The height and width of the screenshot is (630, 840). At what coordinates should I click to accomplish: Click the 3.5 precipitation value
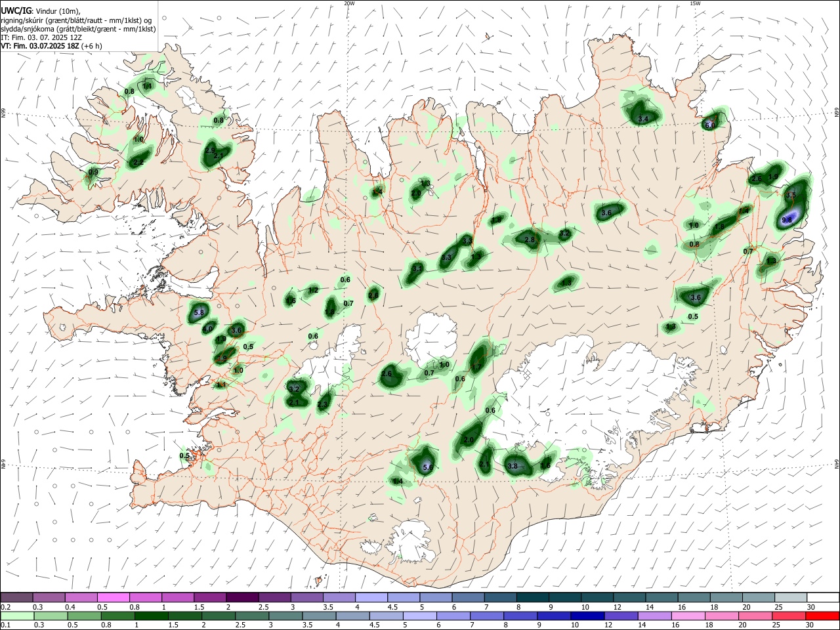[x=791, y=195]
